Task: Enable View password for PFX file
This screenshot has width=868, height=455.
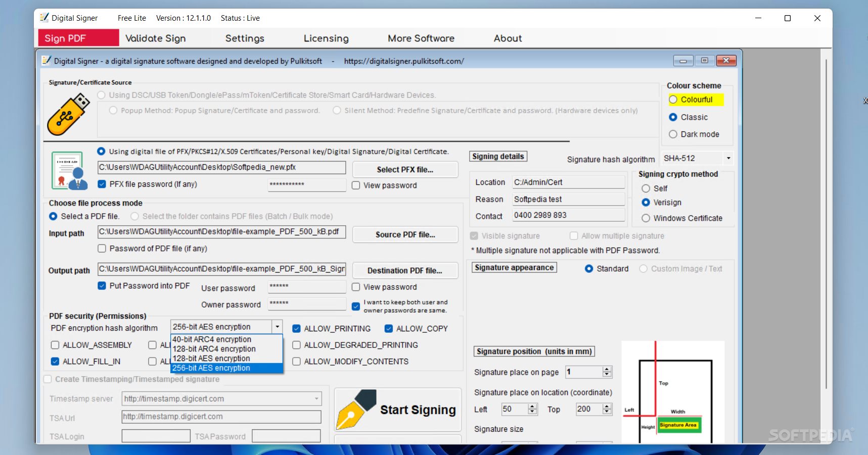Action: coord(356,185)
